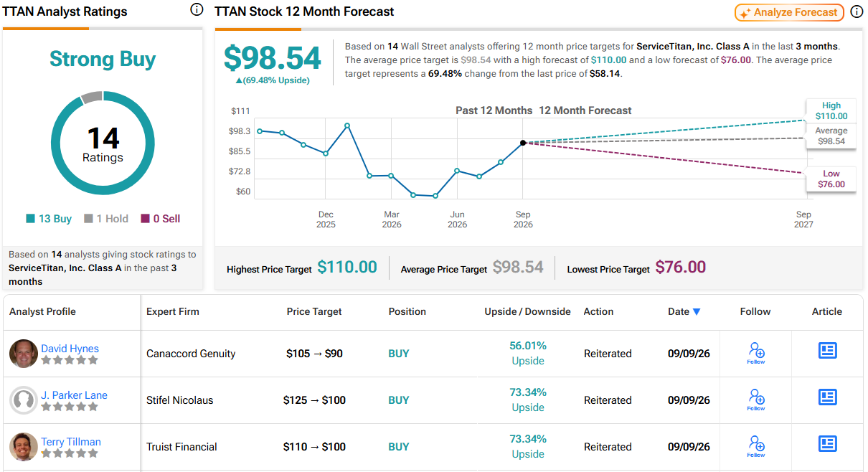Viewport: 868px width, 472px height.
Task: Follow analyst David Hynes
Action: pyautogui.click(x=756, y=353)
